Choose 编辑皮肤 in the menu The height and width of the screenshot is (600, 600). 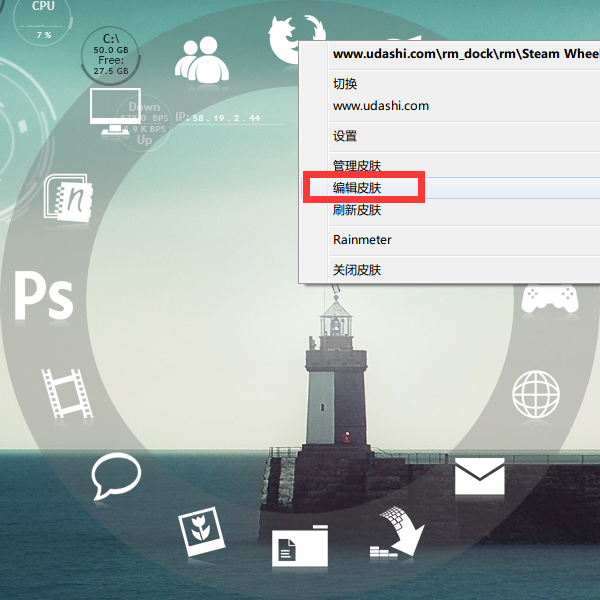point(449,188)
